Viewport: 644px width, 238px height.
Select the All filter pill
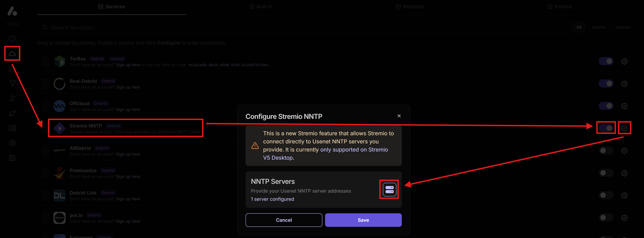point(579,27)
